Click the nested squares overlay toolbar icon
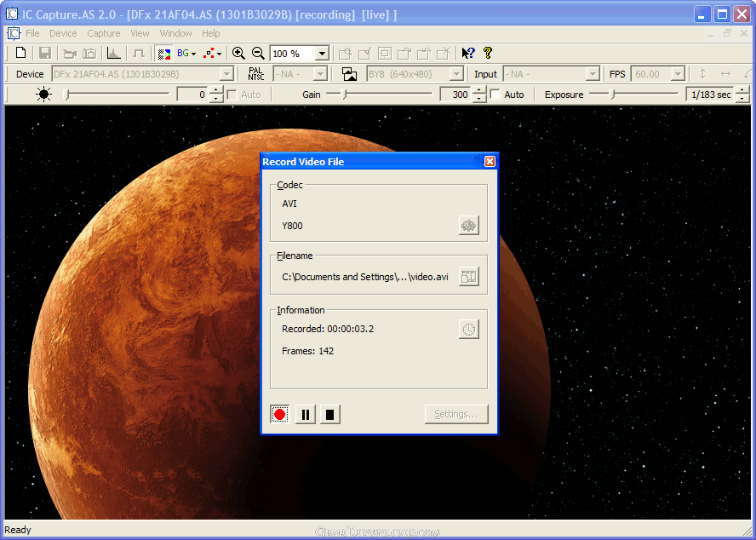The height and width of the screenshot is (540, 756). [384, 53]
